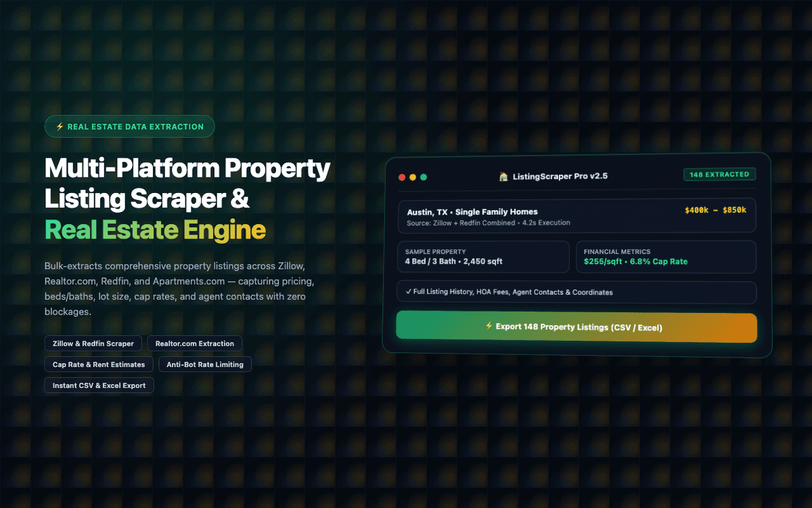
Task: Select the Real Estate Data Extraction badge
Action: pyautogui.click(x=129, y=127)
